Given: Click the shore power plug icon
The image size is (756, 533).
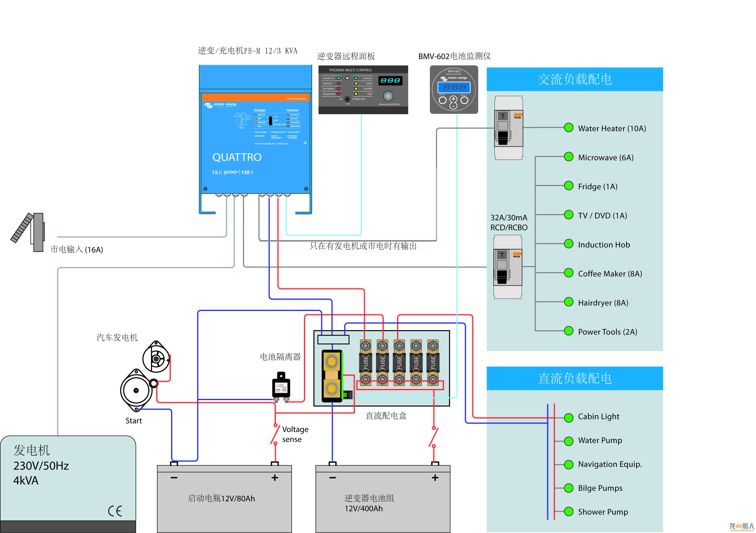Looking at the screenshot, I should coord(27,232).
